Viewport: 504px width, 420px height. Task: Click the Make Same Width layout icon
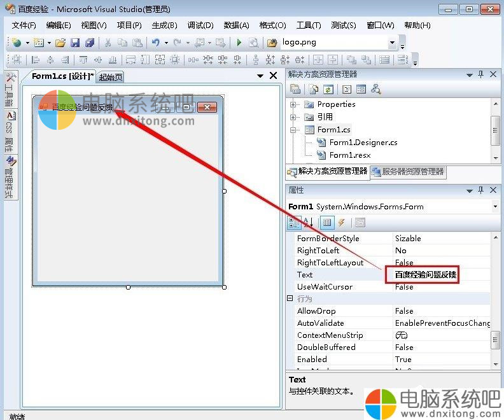click(x=130, y=59)
